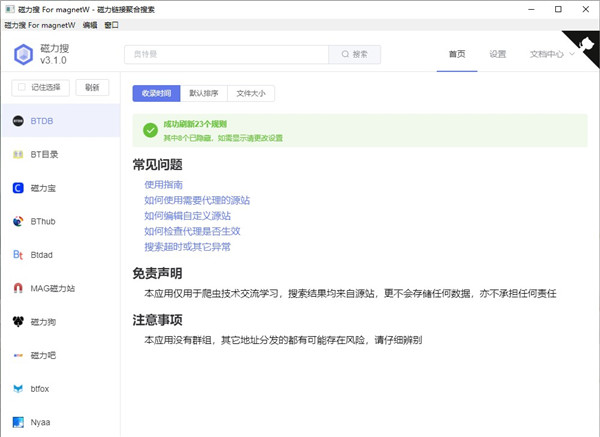Open the GitHub corner cat icon
Image resolution: width=600 pixels, height=437 pixels.
[586, 44]
